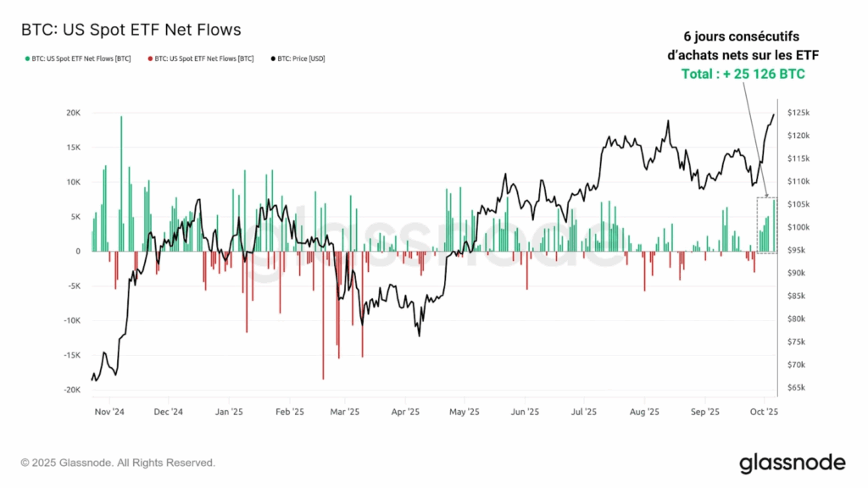This screenshot has width=868, height=488.
Task: Click the glassnode logo at bottom right
Action: [x=792, y=463]
